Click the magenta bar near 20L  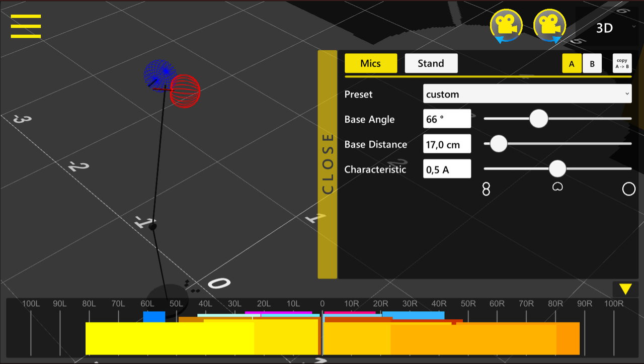(278, 313)
